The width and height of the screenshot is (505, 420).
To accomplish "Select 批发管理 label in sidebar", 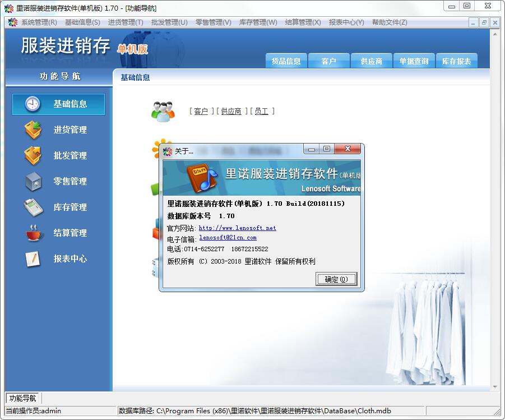I will click(70, 155).
